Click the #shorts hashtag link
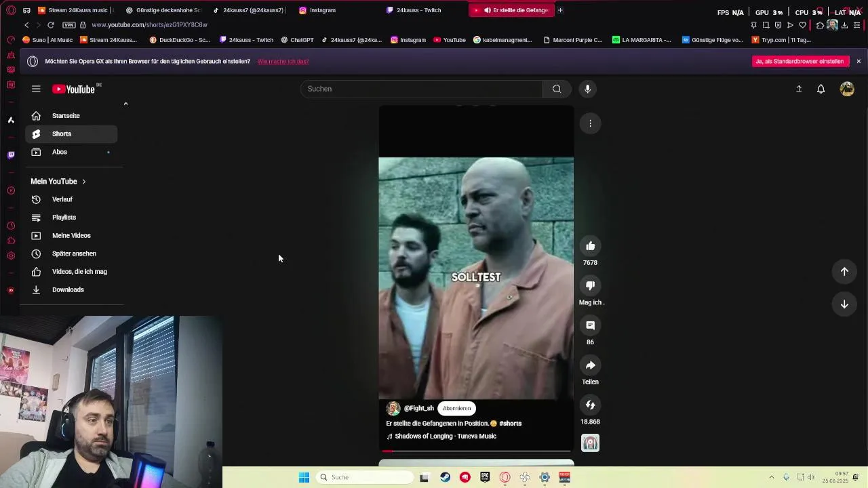The image size is (868, 488). coord(511,424)
